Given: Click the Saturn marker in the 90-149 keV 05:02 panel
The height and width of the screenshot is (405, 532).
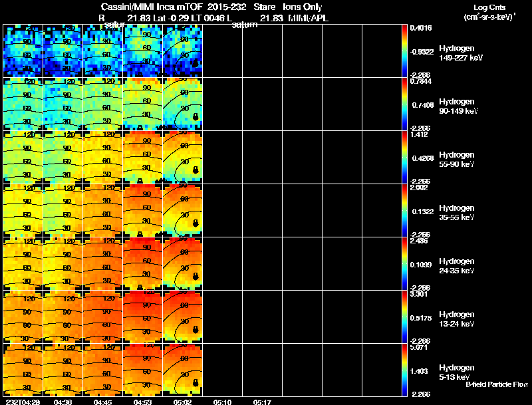Looking at the screenshot, I should (x=196, y=117).
